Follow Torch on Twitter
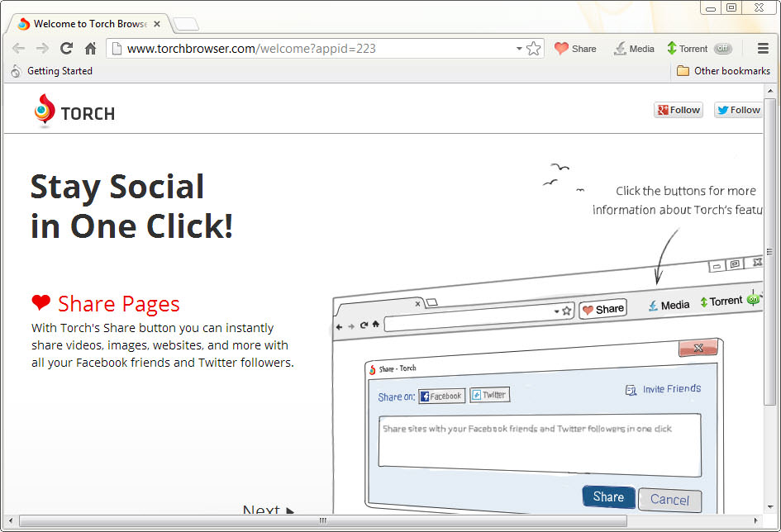This screenshot has width=781, height=532. [738, 110]
